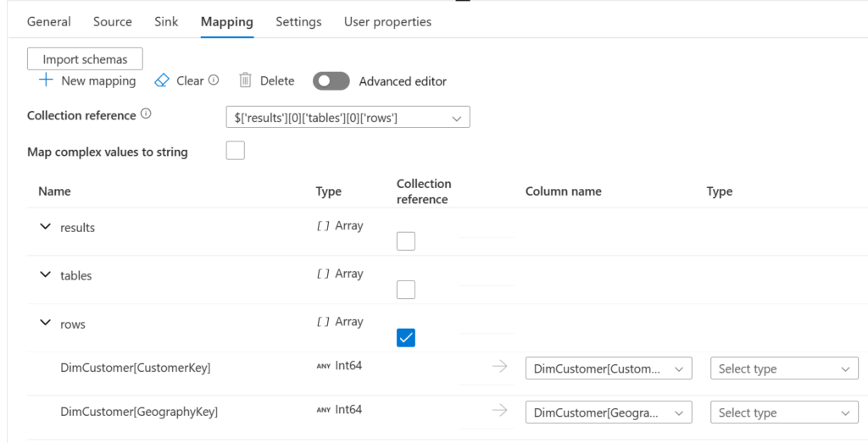Toggle the Advanced editor switch
868x443 pixels.
coord(331,81)
